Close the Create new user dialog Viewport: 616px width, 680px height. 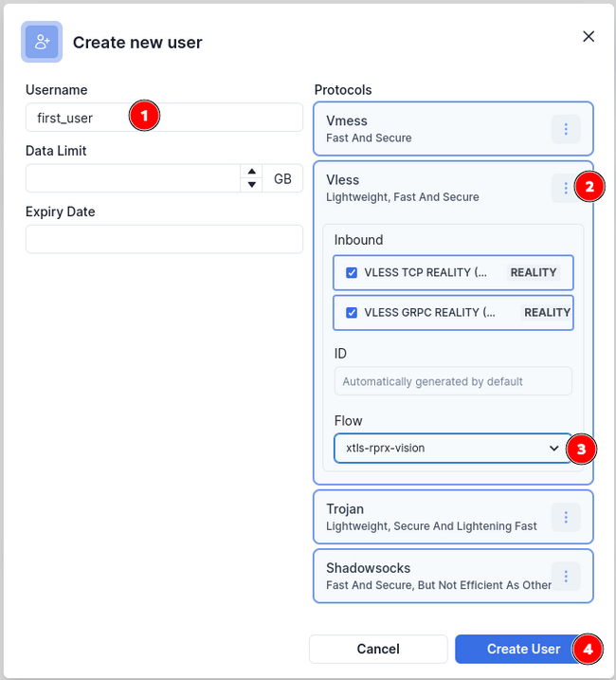click(x=589, y=37)
